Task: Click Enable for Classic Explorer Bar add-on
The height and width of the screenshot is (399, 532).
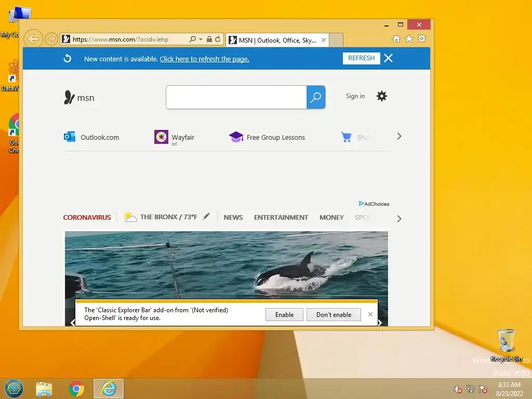Action: 284,314
